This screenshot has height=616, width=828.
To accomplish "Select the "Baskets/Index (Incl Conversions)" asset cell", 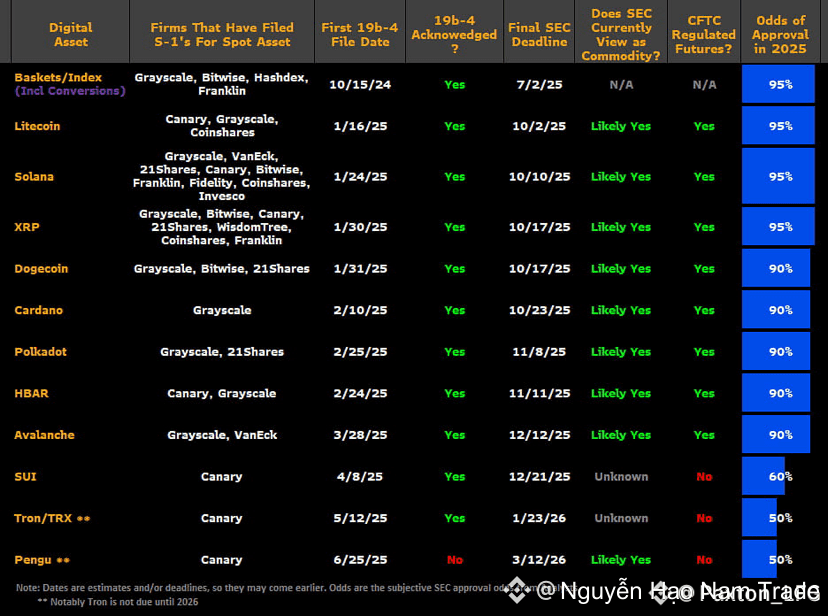I will click(70, 84).
